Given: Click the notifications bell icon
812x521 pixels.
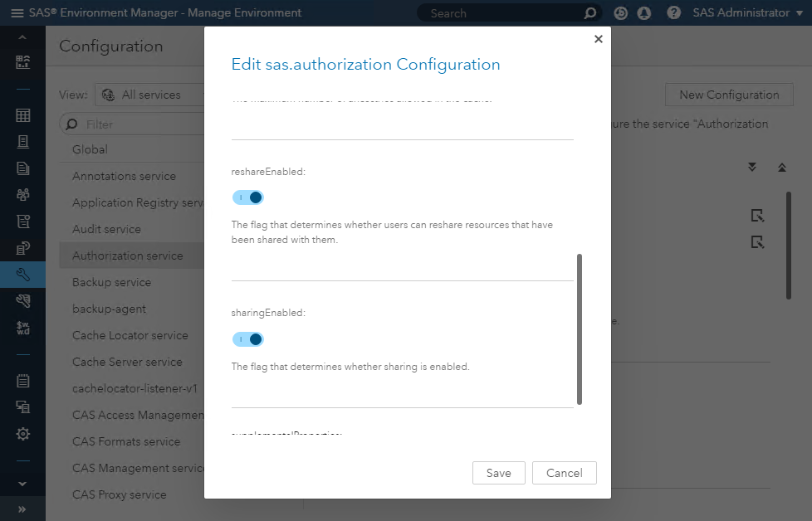Looking at the screenshot, I should point(643,13).
